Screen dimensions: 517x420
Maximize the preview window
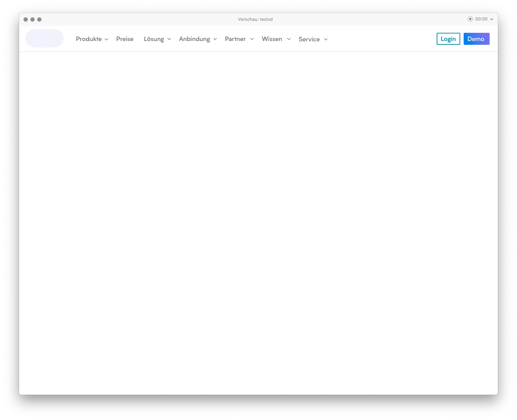coord(39,19)
